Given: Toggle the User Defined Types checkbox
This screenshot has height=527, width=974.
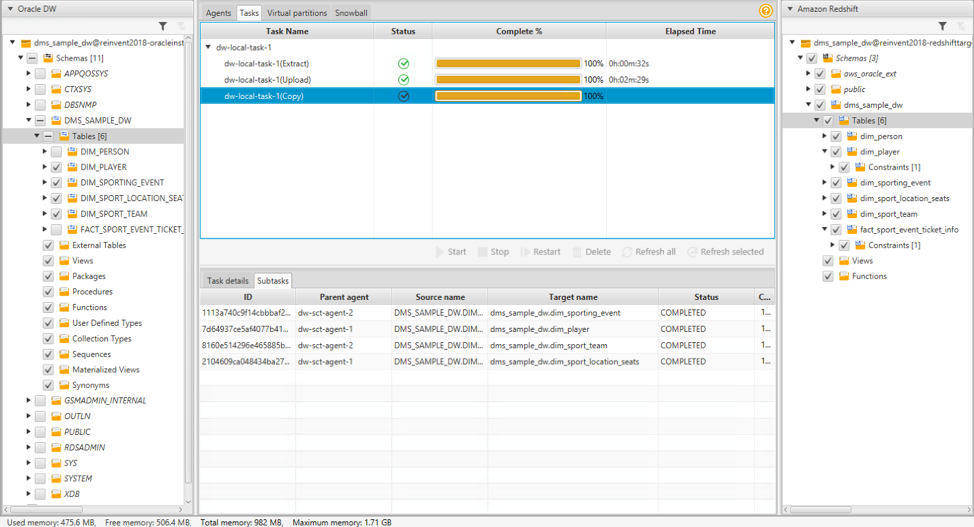Looking at the screenshot, I should pos(48,323).
